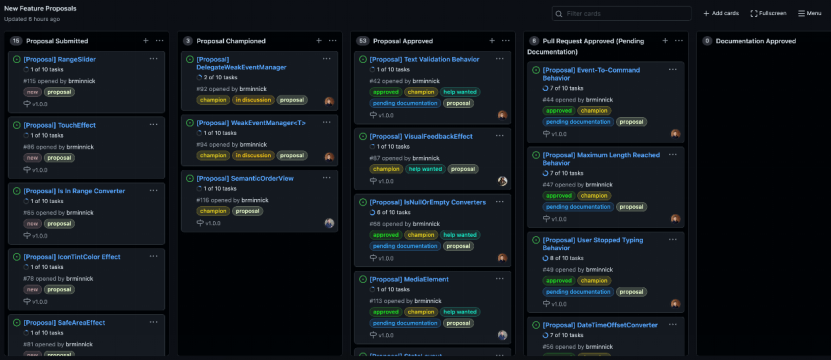This screenshot has height=360, width=831.
Task: Open the Maximum Length Reached Behavior proposal
Action: click(x=601, y=159)
